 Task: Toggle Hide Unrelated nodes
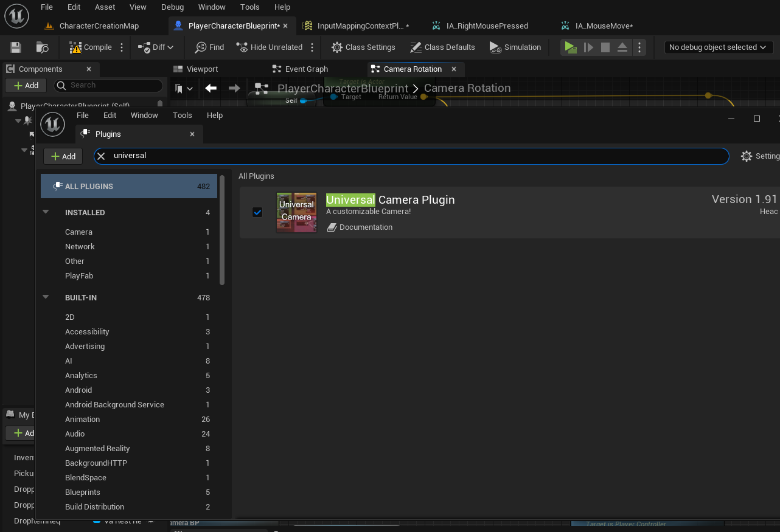(x=269, y=47)
